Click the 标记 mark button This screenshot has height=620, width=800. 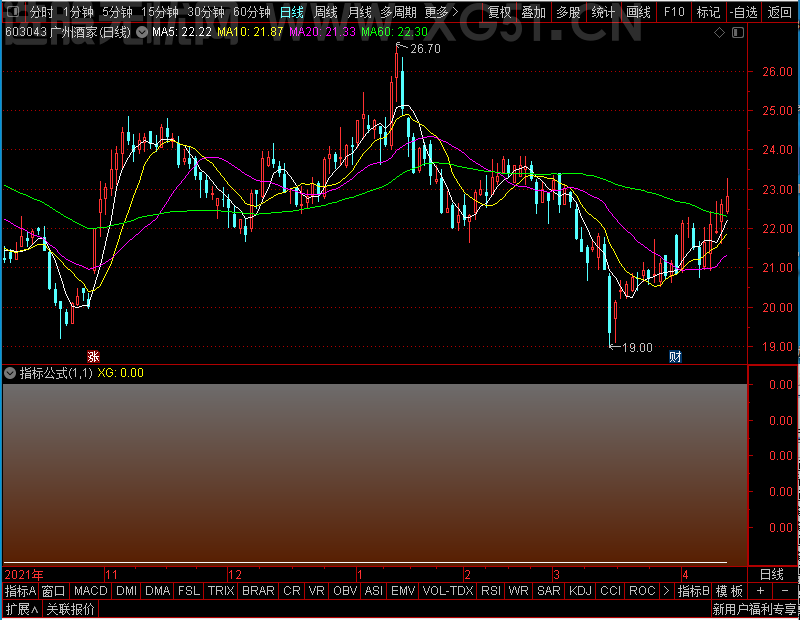tap(708, 12)
